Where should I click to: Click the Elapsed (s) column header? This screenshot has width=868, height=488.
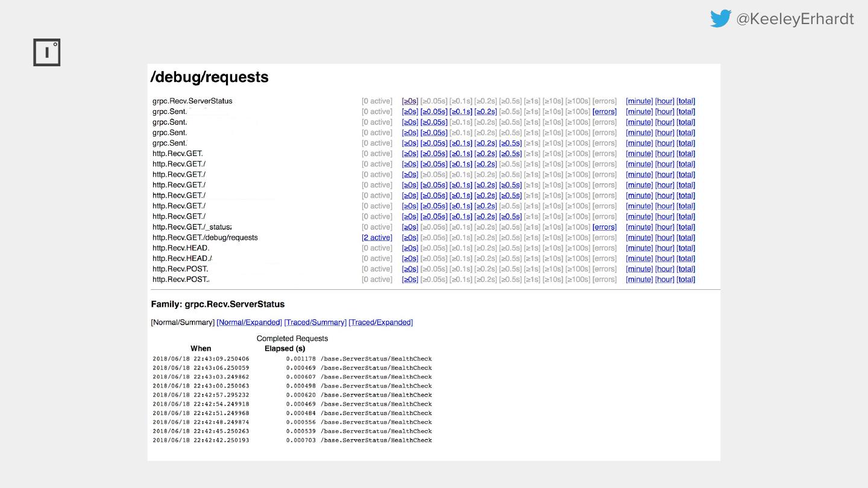point(285,348)
